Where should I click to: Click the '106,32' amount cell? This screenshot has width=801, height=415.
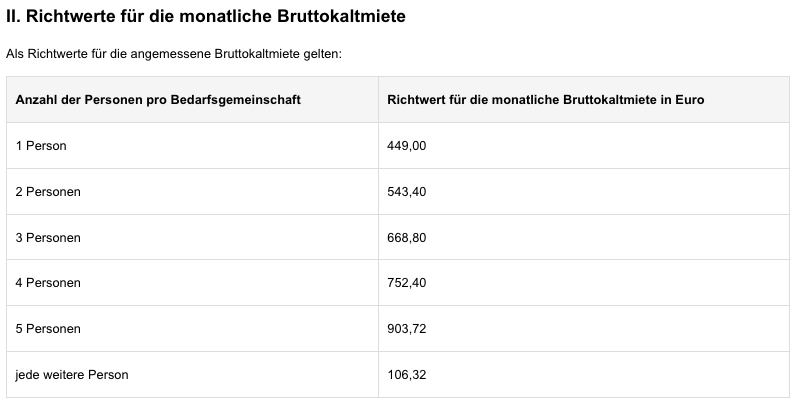tap(406, 375)
